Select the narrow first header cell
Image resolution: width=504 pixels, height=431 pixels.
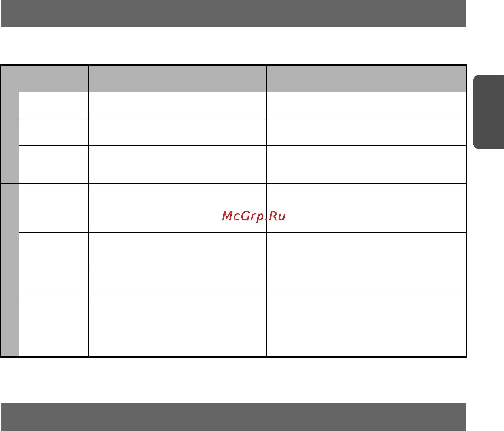pos(10,79)
